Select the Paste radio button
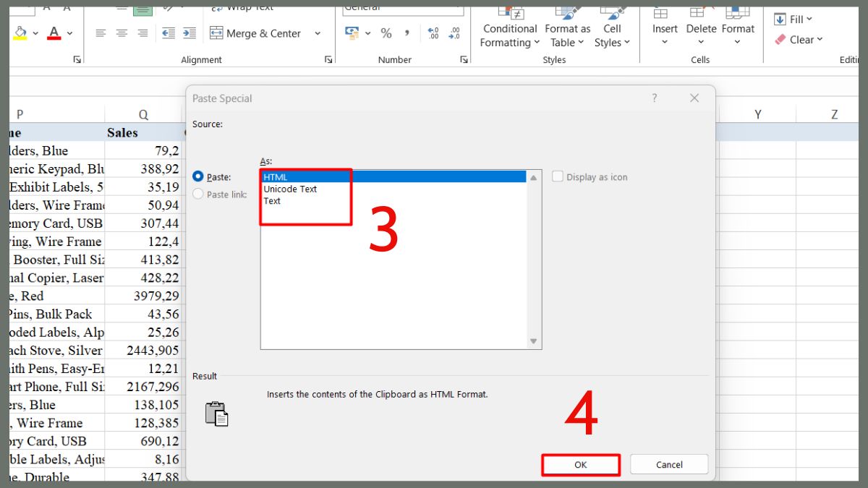Viewport: 868px width, 488px height. pyautogui.click(x=198, y=176)
